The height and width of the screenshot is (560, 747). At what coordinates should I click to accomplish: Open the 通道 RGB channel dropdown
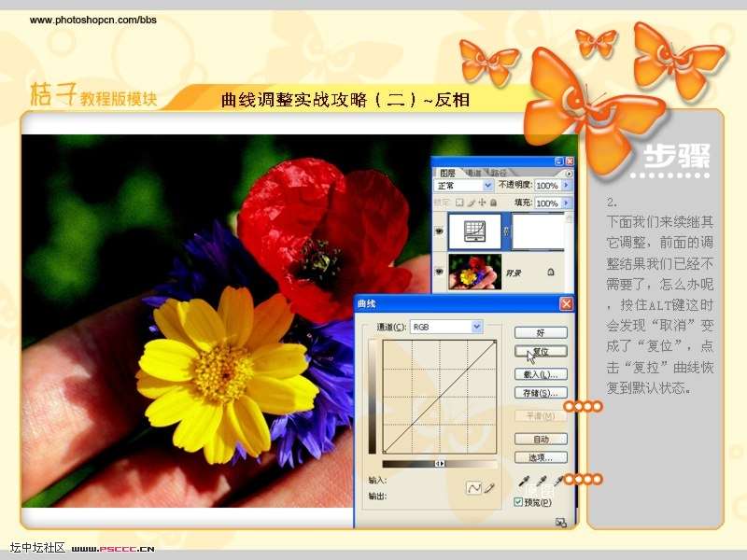click(x=476, y=327)
